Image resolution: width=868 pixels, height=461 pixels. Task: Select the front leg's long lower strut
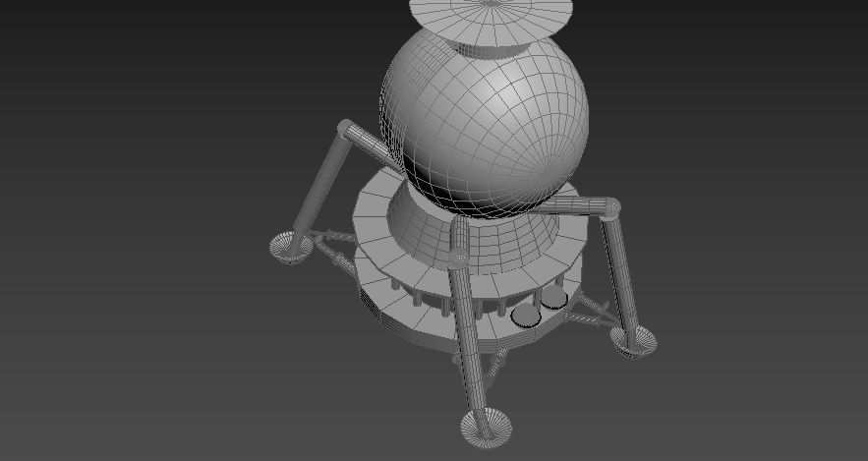click(468, 337)
